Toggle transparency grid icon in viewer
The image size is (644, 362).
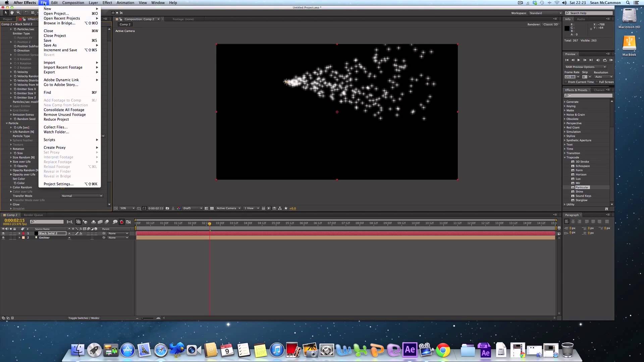(212, 208)
